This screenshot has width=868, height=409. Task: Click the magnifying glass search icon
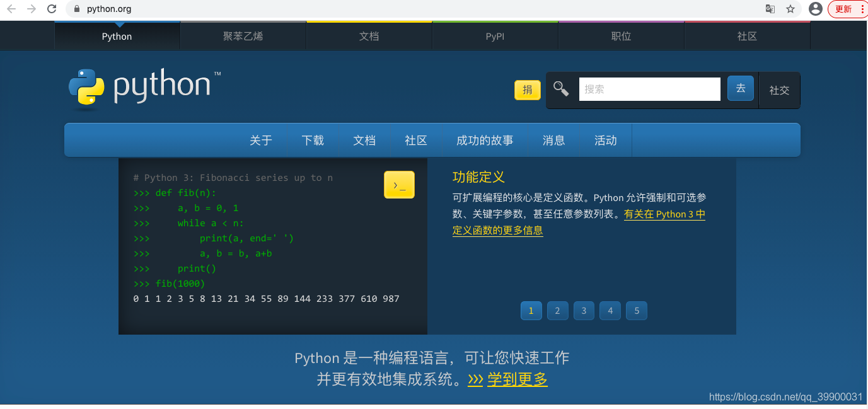coord(561,88)
